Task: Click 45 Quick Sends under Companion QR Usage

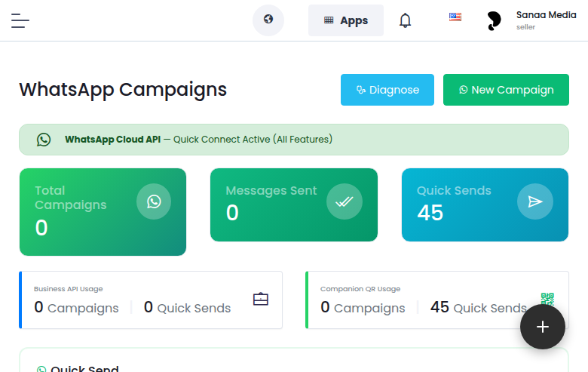Action: [479, 307]
